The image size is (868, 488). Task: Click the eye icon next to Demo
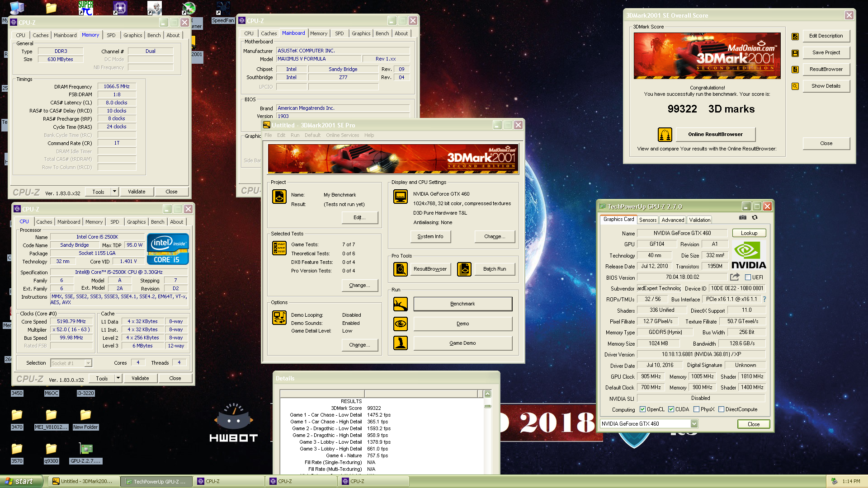point(401,324)
